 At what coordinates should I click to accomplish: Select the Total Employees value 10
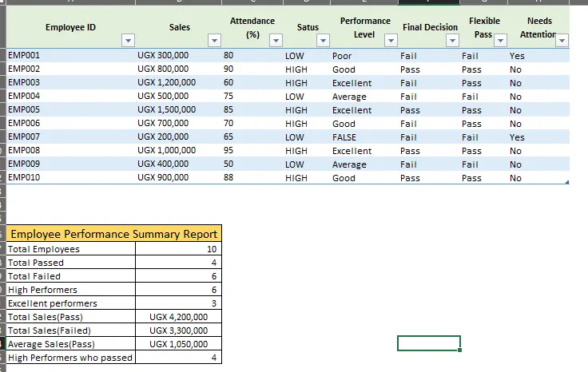point(178,249)
